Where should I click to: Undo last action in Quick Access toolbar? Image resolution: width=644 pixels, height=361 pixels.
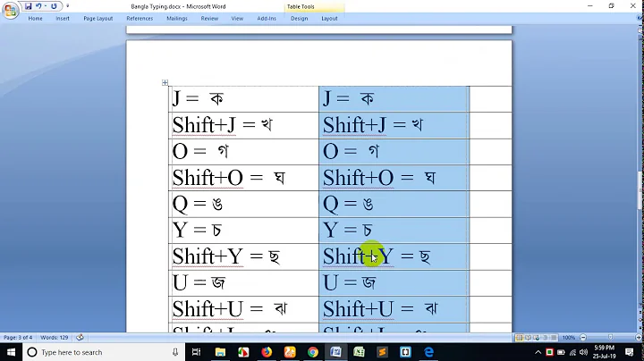38,6
